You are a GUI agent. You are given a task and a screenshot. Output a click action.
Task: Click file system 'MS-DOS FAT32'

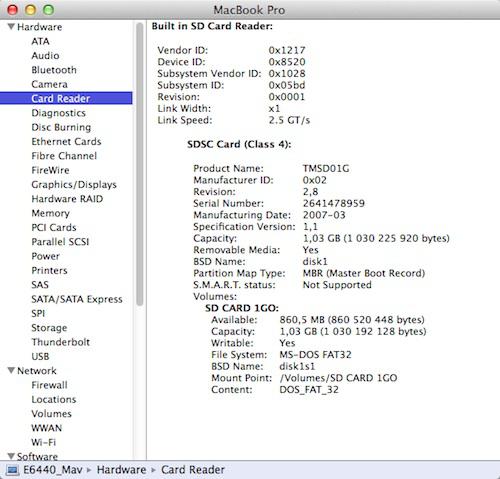(x=315, y=355)
